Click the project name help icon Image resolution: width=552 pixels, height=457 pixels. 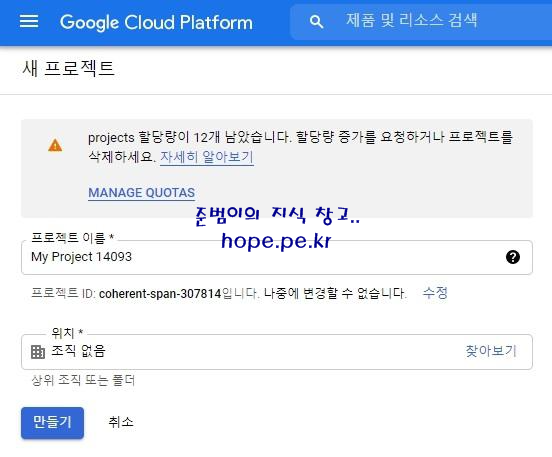point(513,257)
